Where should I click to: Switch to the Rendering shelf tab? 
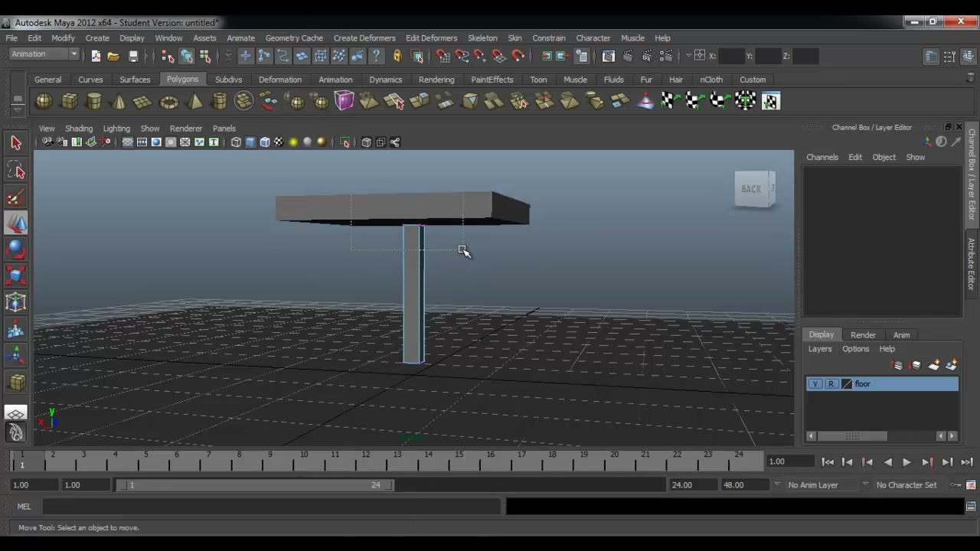click(x=436, y=80)
